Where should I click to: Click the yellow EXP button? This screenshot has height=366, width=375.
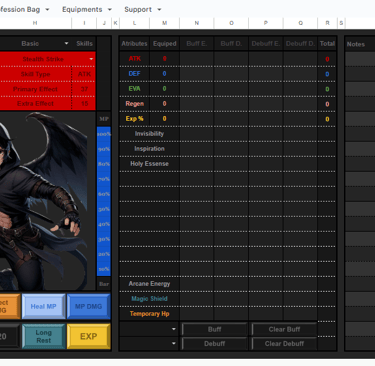88,336
